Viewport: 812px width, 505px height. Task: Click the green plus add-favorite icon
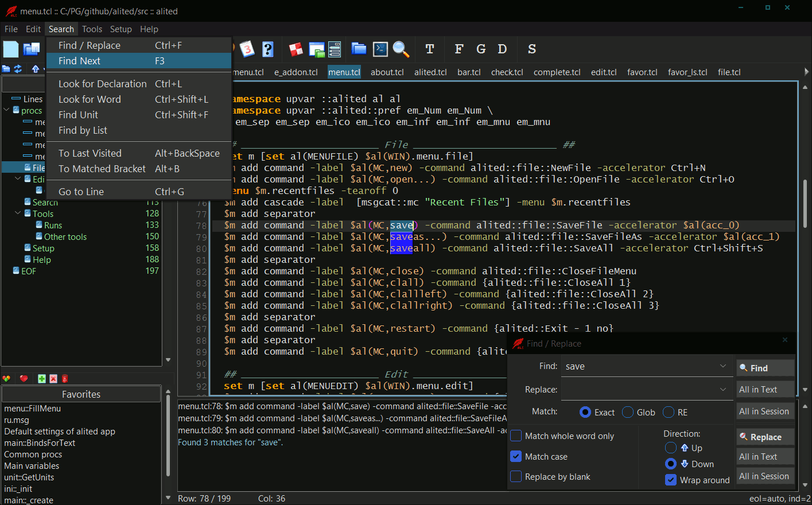tap(42, 379)
